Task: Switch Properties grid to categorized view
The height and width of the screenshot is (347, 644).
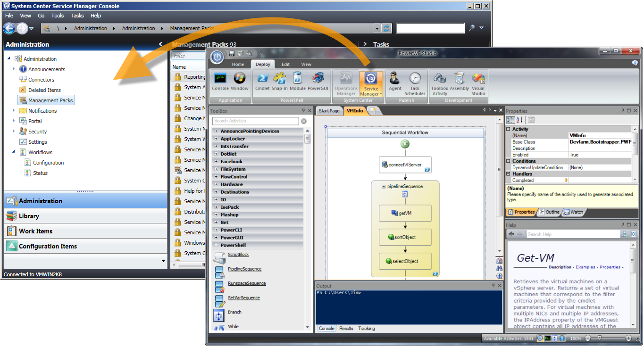Action: [x=510, y=120]
